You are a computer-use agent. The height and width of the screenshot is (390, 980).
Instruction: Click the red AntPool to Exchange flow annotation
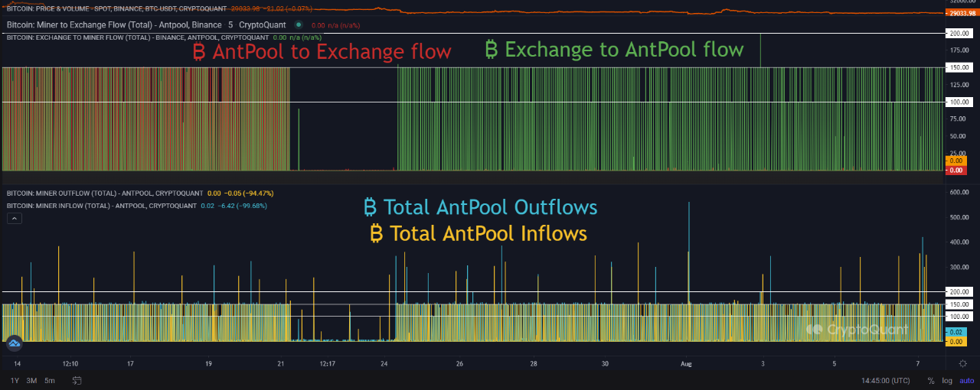coord(322,52)
